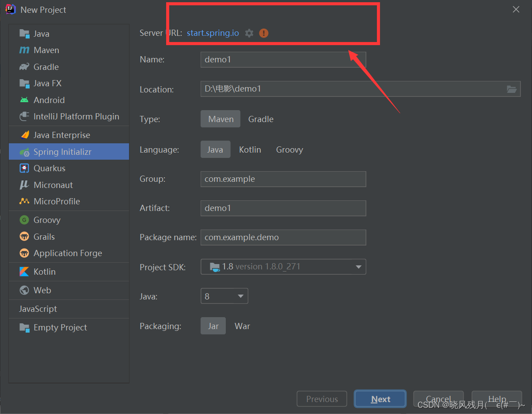The width and height of the screenshot is (532, 414).
Task: Click the IntelliJ Platform Plugin icon
Action: point(24,116)
